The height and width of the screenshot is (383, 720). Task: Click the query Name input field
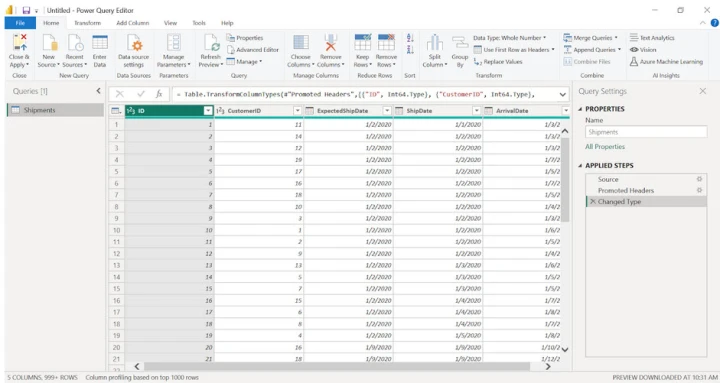click(646, 132)
